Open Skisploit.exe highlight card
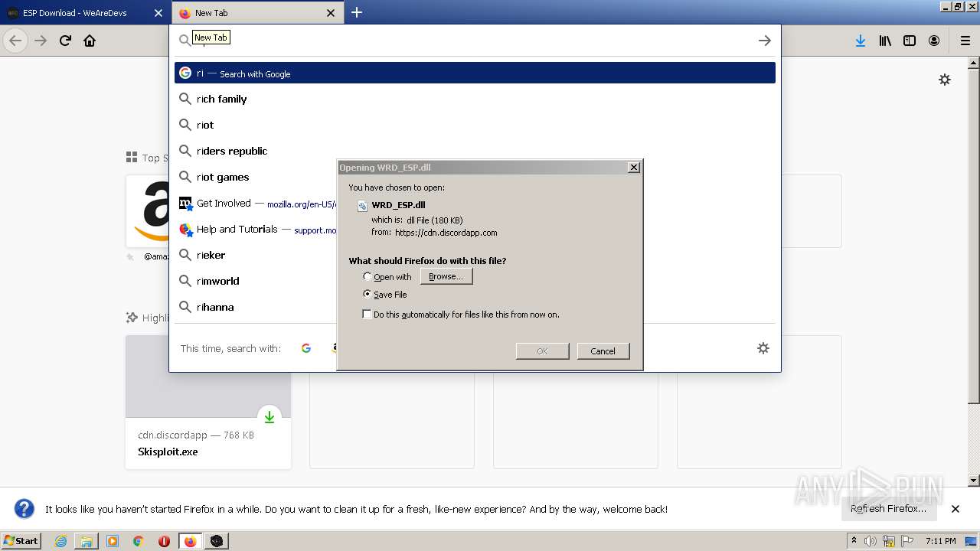The image size is (980, 551). click(208, 402)
